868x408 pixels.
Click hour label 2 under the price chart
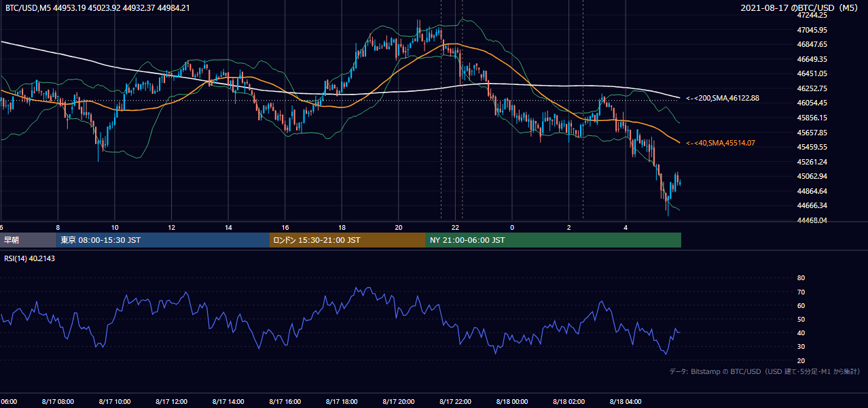pos(569,227)
